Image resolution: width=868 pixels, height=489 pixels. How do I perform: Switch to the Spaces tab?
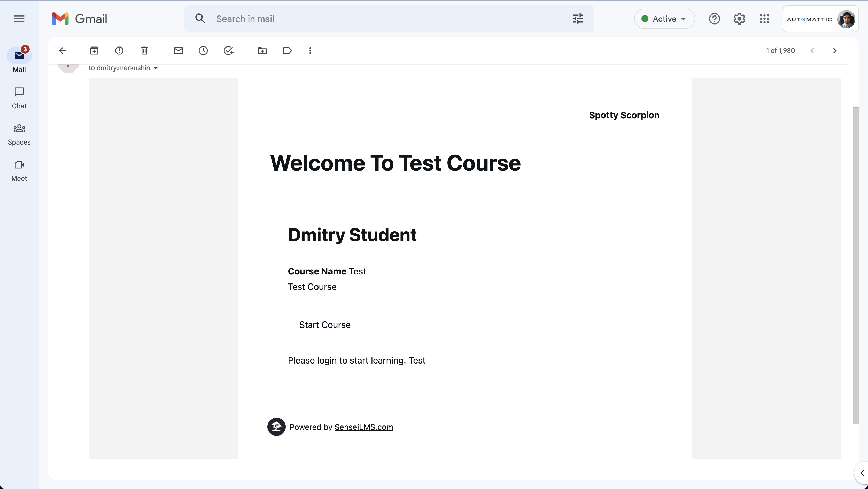coord(19,134)
